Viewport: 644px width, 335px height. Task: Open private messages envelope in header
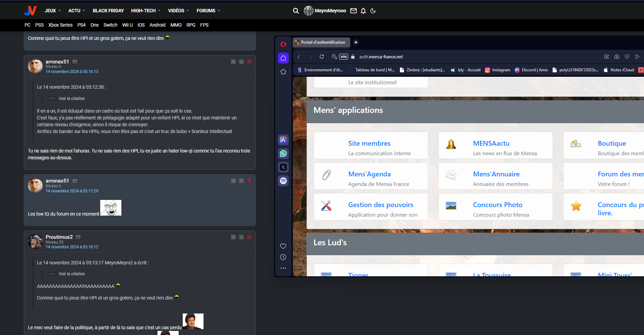pyautogui.click(x=354, y=11)
